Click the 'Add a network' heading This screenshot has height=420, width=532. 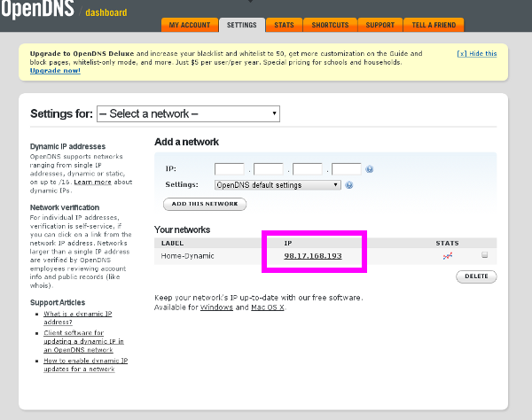coord(186,142)
